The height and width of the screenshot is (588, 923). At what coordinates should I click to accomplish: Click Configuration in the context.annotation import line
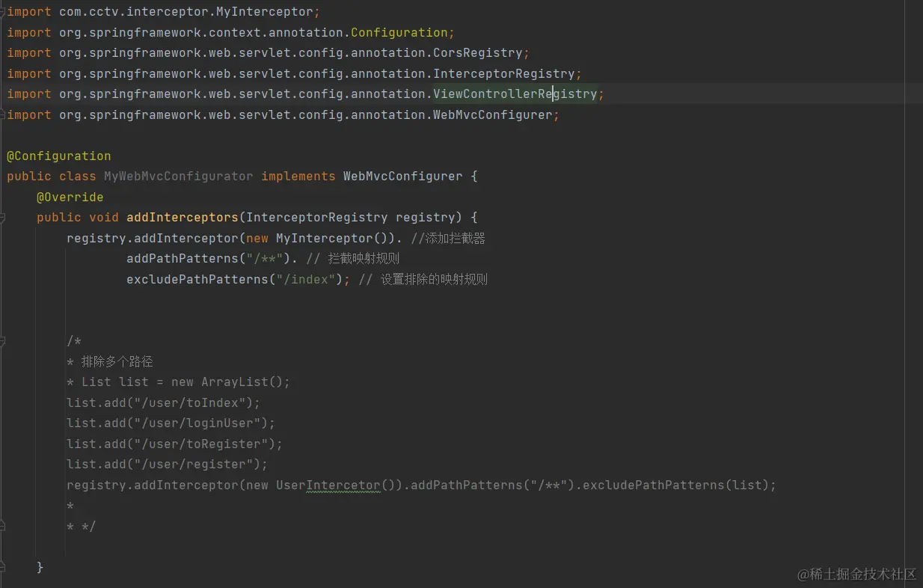(x=399, y=33)
